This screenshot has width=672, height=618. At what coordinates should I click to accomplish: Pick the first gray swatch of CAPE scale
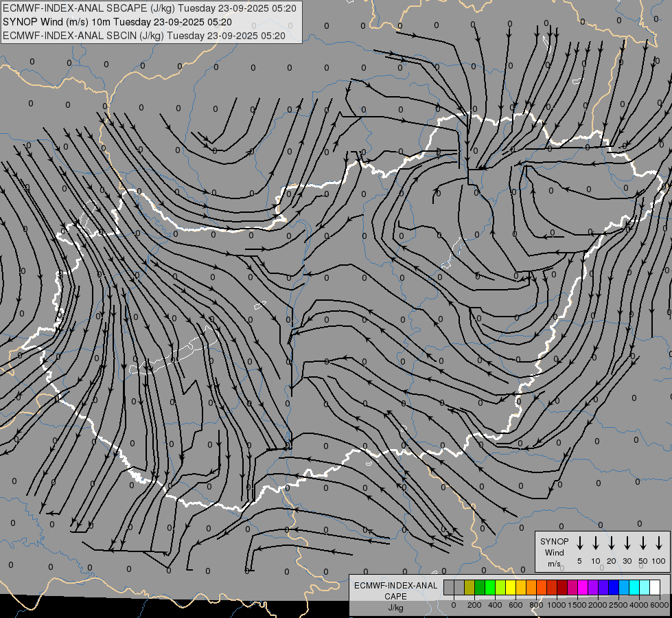click(x=449, y=587)
